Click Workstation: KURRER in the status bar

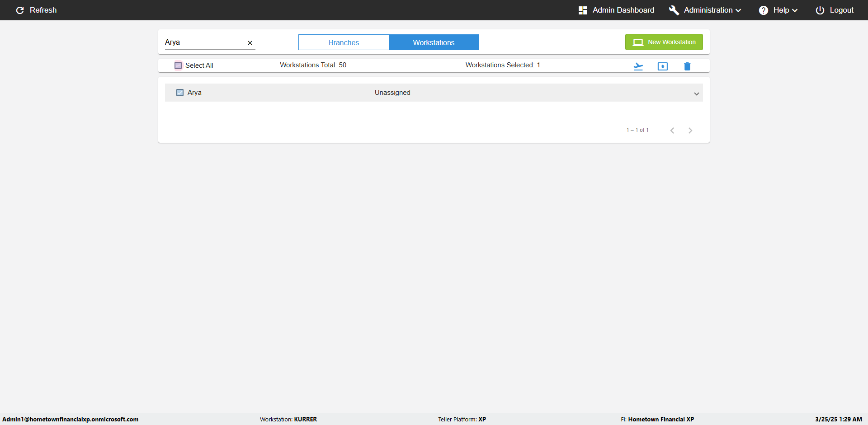pos(288,419)
